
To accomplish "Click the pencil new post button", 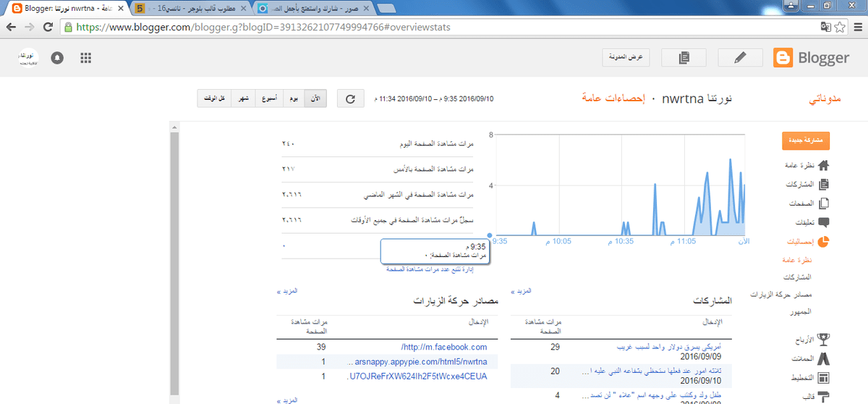I will pos(739,58).
